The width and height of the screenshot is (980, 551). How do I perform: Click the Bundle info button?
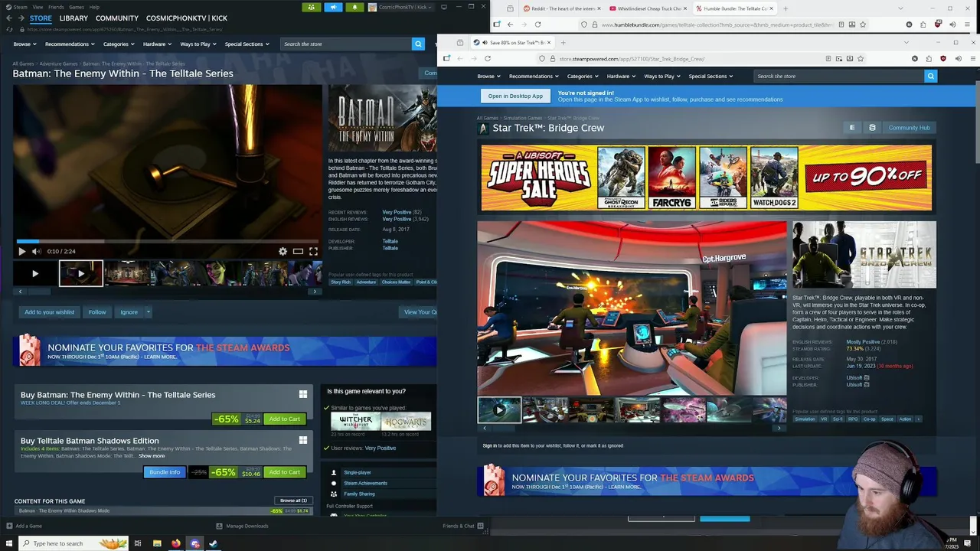point(165,472)
